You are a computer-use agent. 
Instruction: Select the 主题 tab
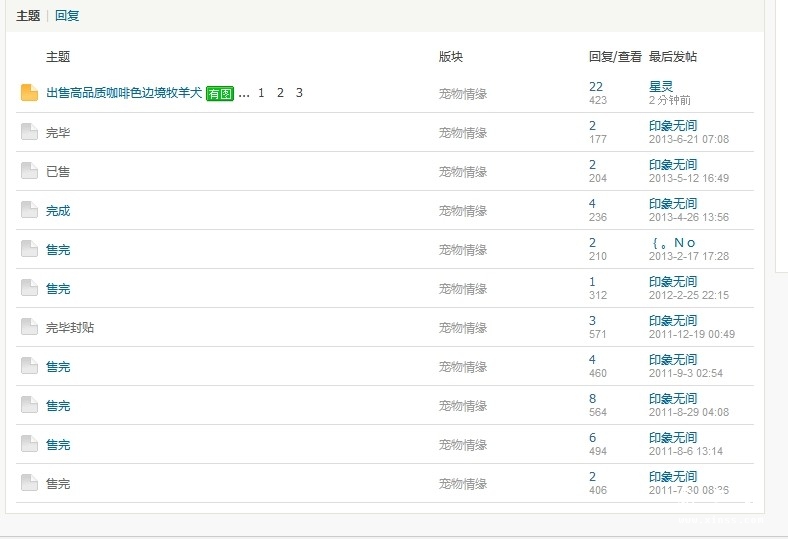[x=28, y=16]
